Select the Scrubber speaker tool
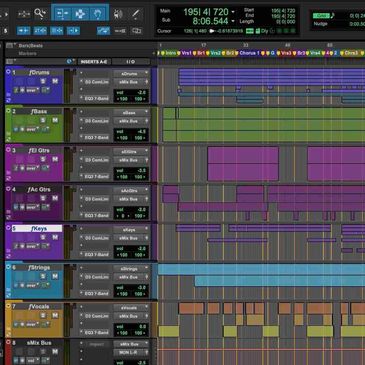Image resolution: width=365 pixels, height=365 pixels. pos(118,14)
